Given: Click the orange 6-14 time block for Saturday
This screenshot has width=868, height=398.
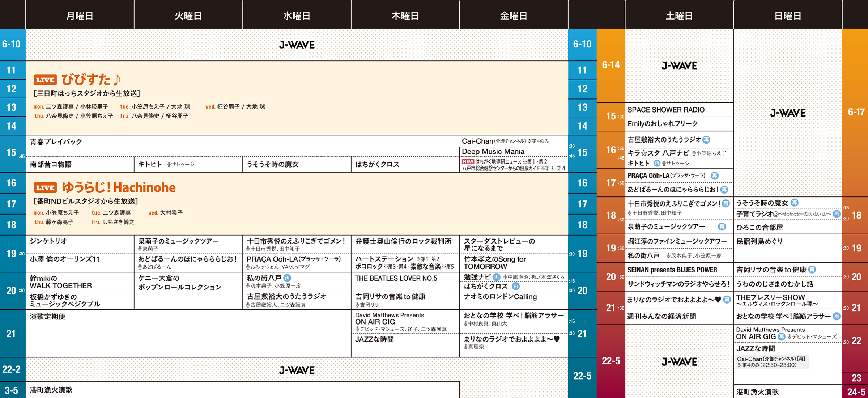Looking at the screenshot, I should point(610,65).
